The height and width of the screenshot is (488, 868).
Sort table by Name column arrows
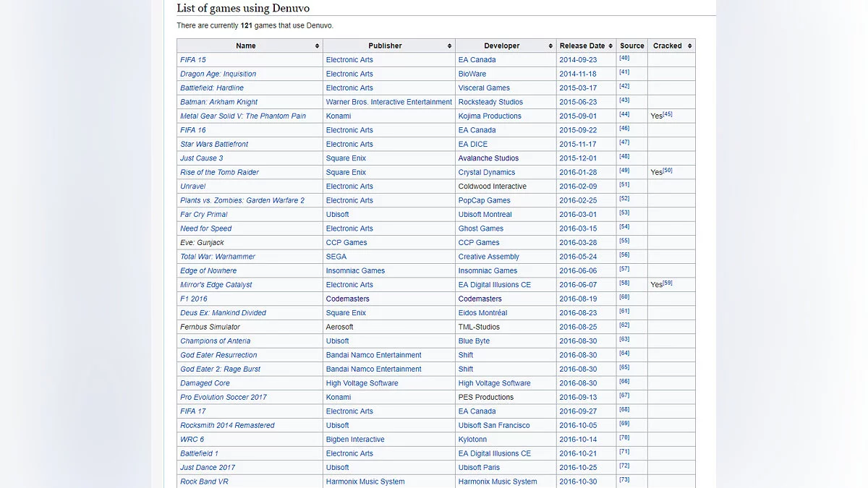tap(317, 46)
